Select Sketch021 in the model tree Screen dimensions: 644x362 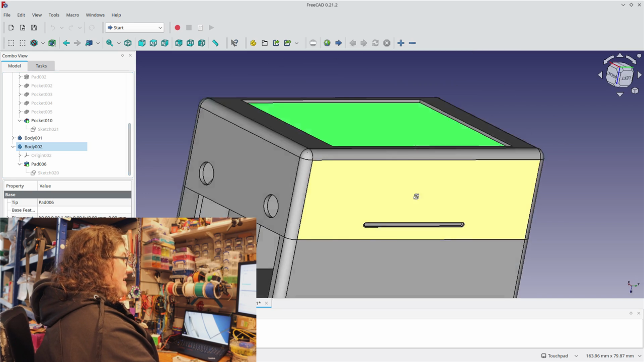(48, 129)
